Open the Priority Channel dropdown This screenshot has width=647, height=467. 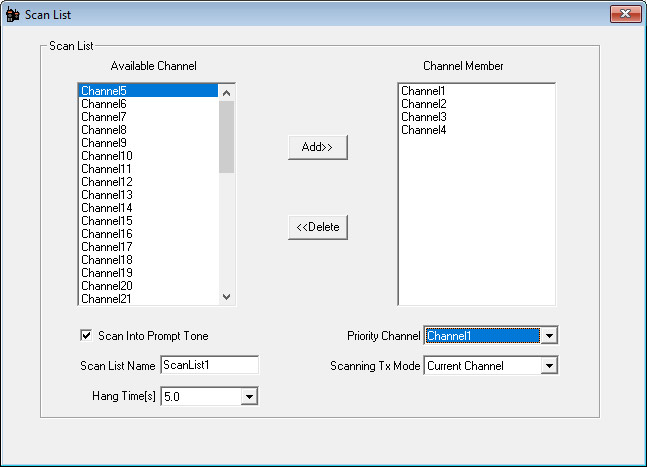click(x=548, y=336)
